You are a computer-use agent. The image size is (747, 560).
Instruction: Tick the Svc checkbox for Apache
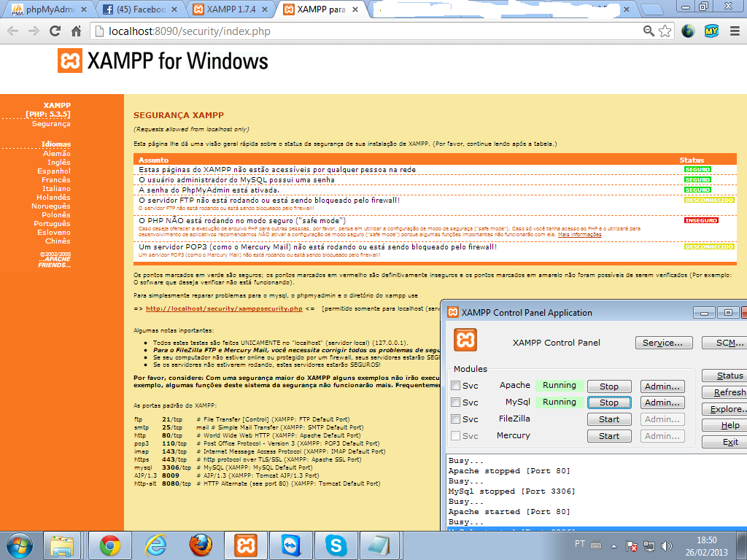pos(455,386)
